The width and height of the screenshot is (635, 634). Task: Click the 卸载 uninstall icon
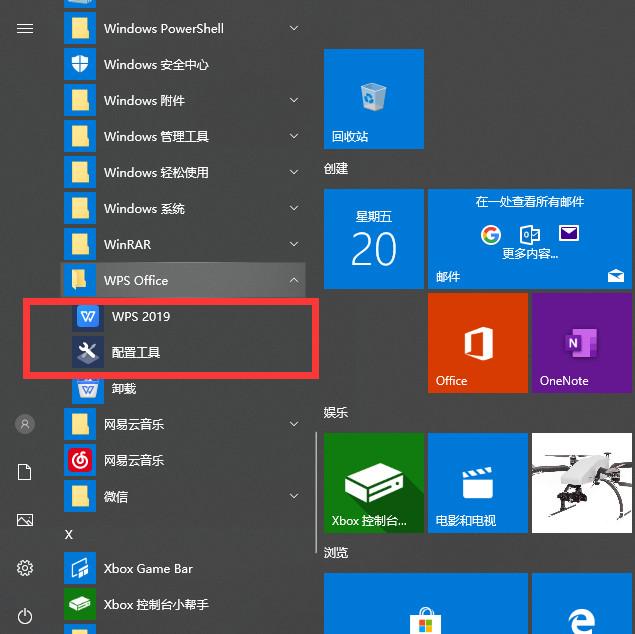click(88, 389)
